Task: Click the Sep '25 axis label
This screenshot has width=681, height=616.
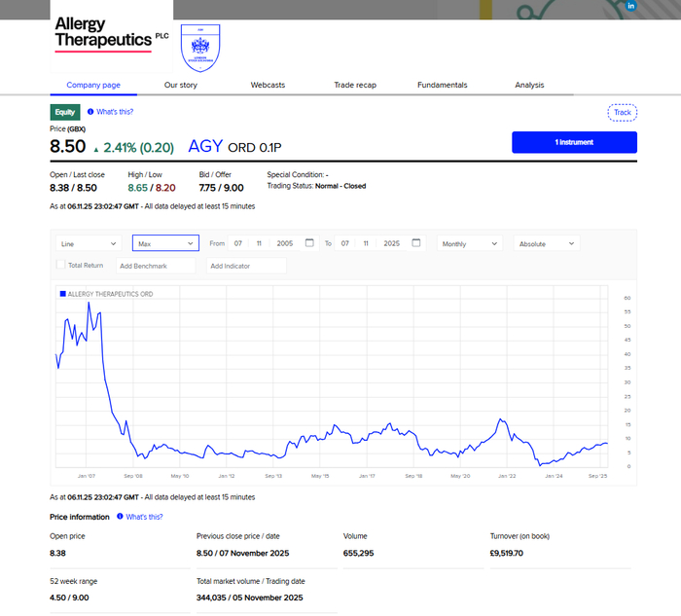Action: [x=597, y=476]
